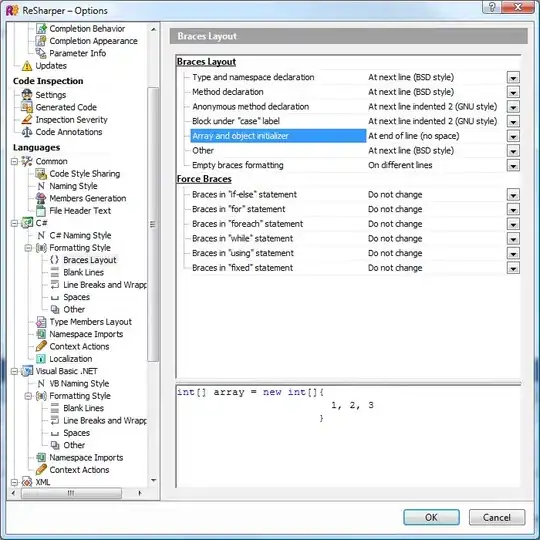Screen dimensions: 540x540
Task: Select Spaces under C# Formatting Style
Action: (76, 297)
